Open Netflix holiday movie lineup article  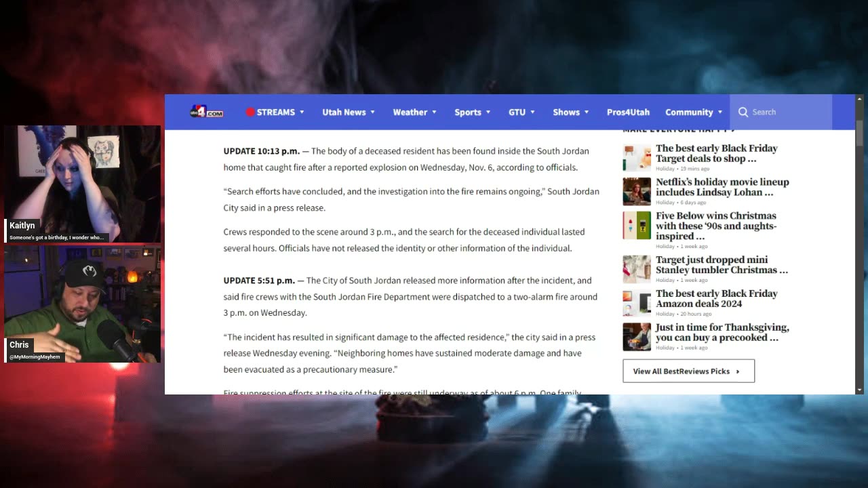click(x=722, y=187)
